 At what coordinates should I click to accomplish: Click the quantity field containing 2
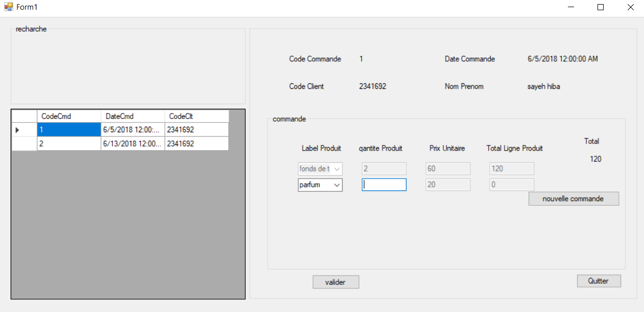tap(384, 169)
